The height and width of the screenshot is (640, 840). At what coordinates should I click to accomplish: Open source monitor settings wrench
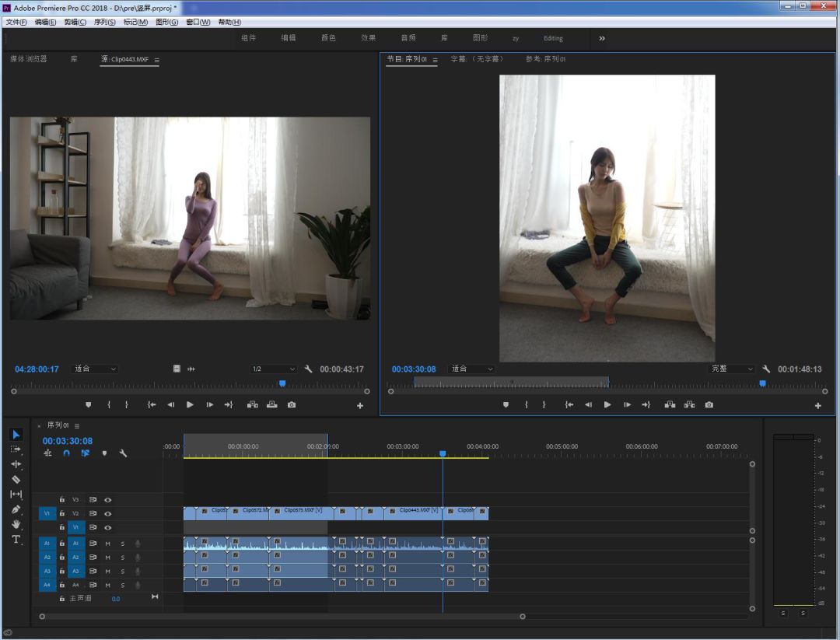[x=308, y=369]
